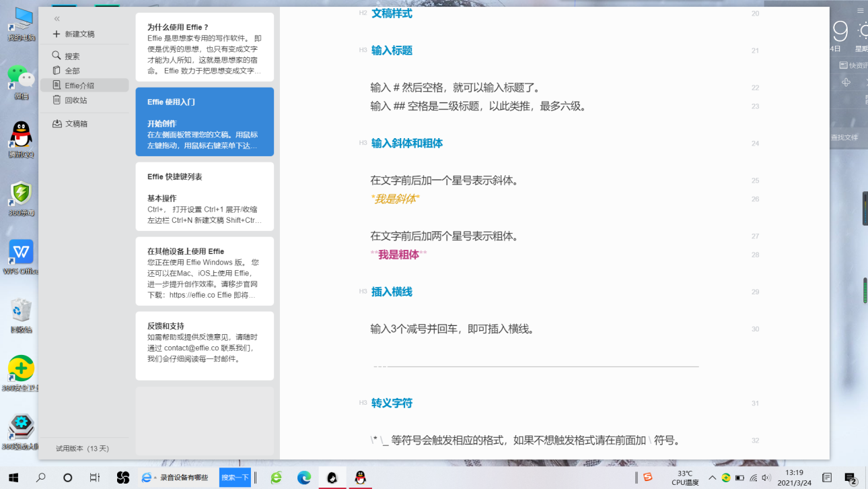This screenshot has height=489, width=868.
Task: Open the hamburger menu at top right
Action: coord(860,11)
